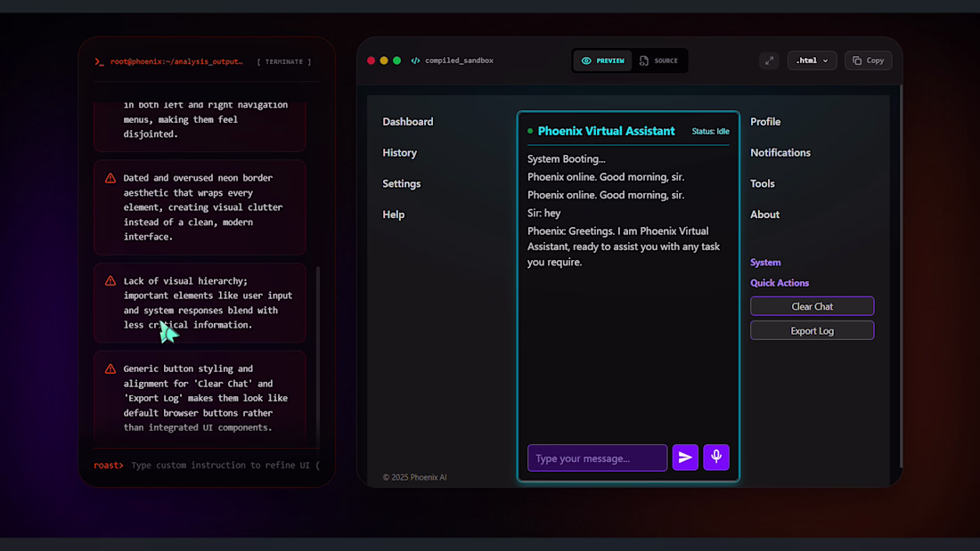Screen dimensions: 980x551
Task: Click the 'Generic button styling' critique text
Action: 206,398
